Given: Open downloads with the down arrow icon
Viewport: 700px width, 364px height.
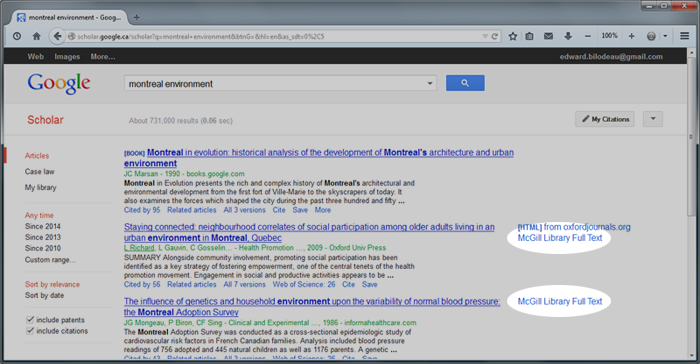Looking at the screenshot, I should 568,36.
